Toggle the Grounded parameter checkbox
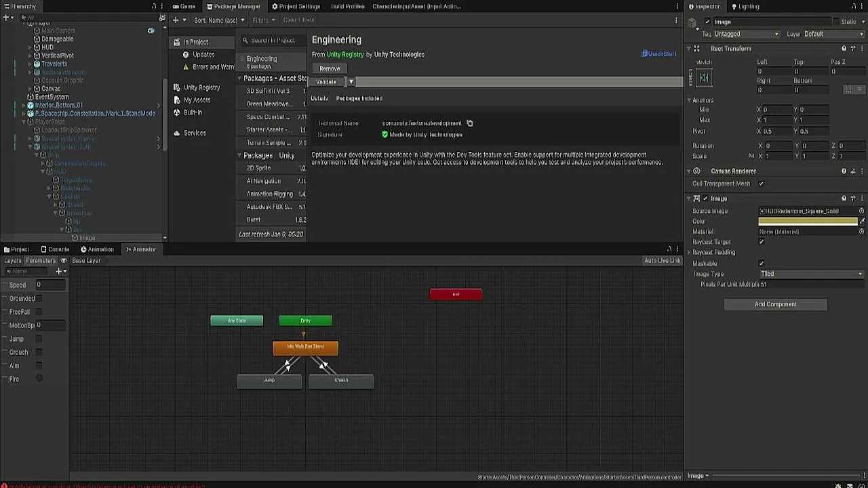Viewport: 868px width, 488px height. point(39,298)
